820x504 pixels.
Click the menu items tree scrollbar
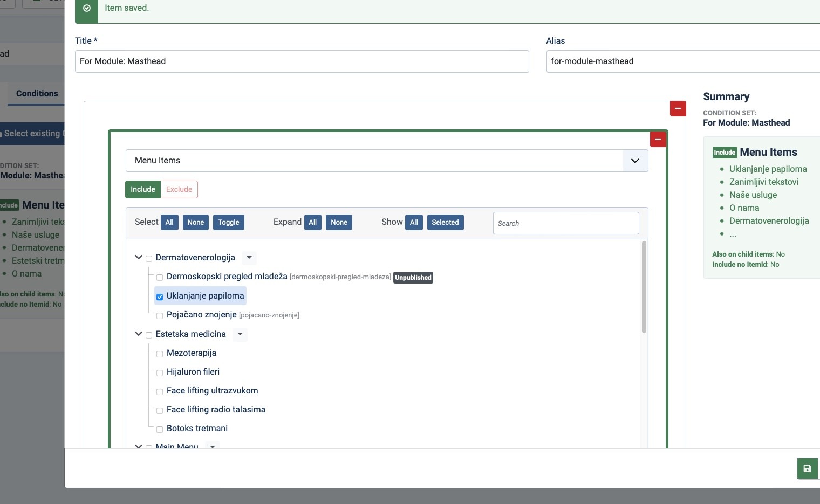pos(644,287)
